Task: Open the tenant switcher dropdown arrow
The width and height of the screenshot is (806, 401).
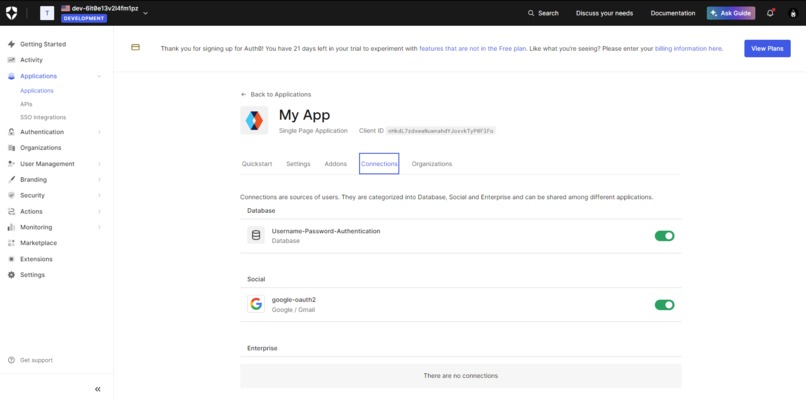Action: (145, 13)
